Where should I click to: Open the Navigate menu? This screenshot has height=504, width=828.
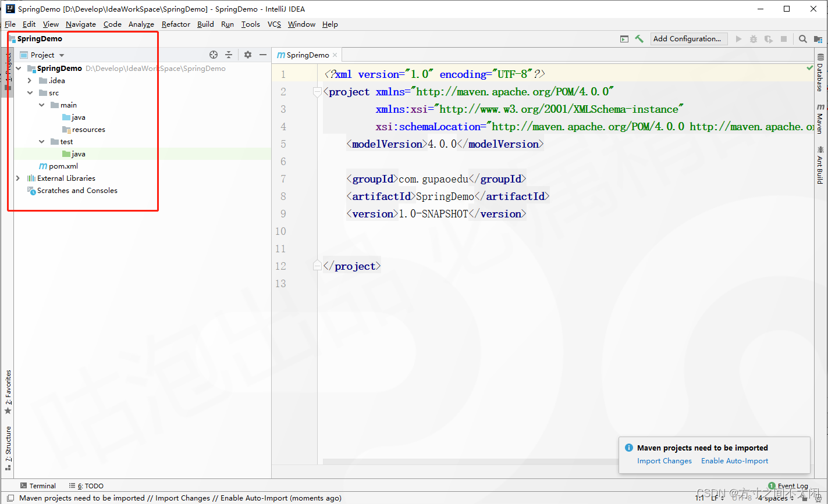coord(81,24)
